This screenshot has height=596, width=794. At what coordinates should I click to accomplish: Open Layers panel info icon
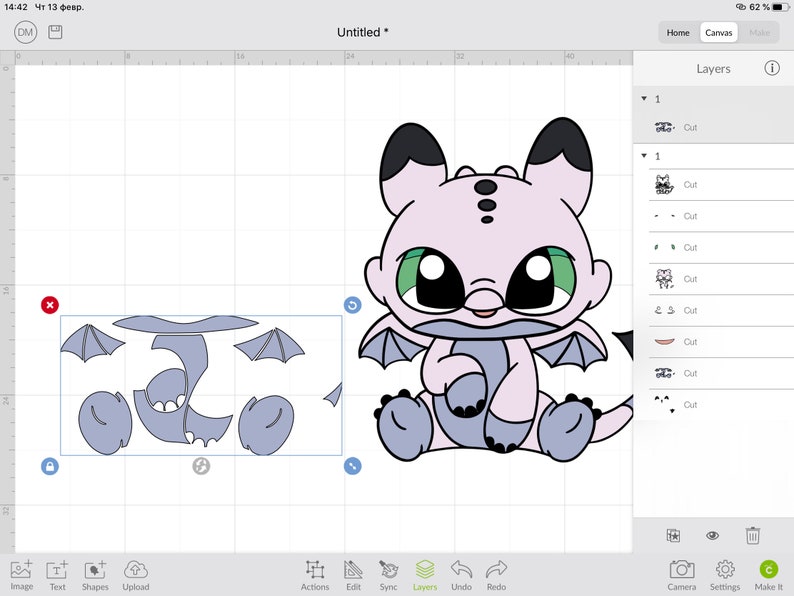pyautogui.click(x=772, y=68)
